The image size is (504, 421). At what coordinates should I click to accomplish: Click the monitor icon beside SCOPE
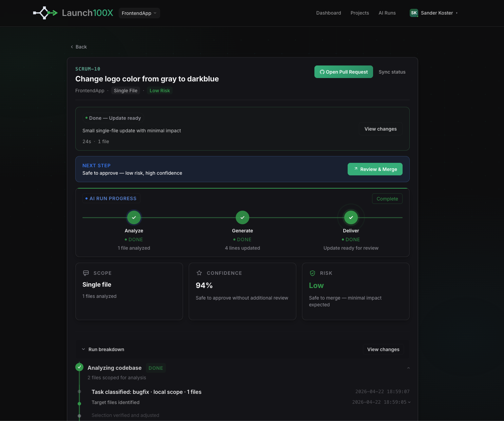click(x=85, y=273)
